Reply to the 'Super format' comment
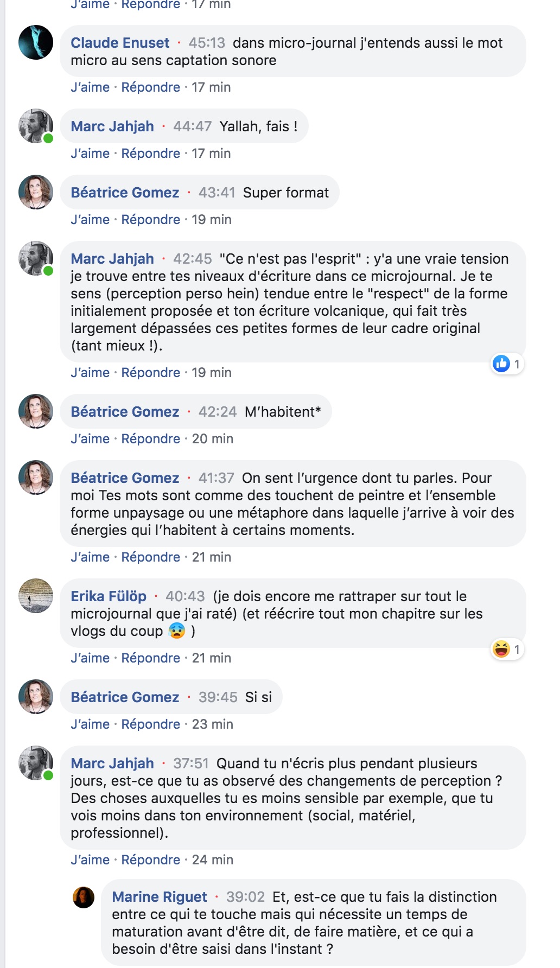 (150, 220)
